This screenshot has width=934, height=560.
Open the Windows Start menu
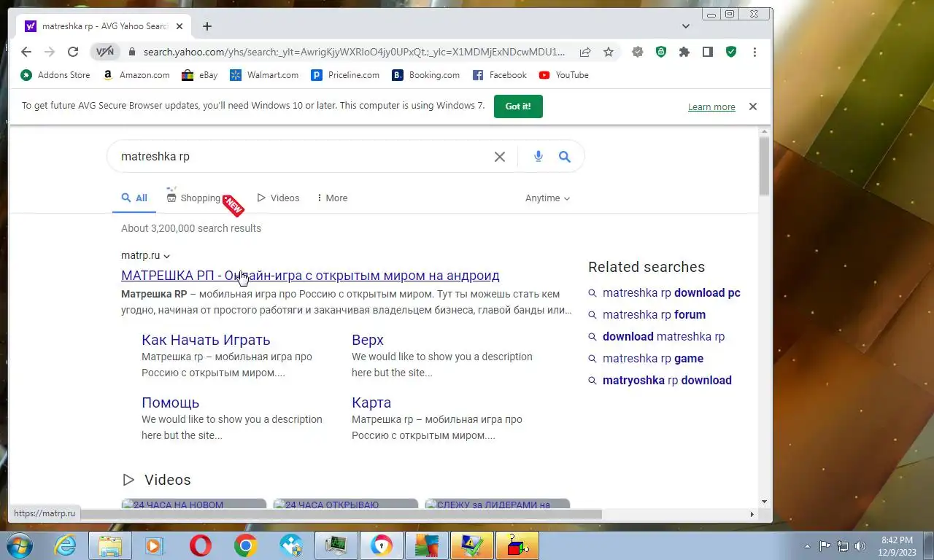pyautogui.click(x=20, y=545)
